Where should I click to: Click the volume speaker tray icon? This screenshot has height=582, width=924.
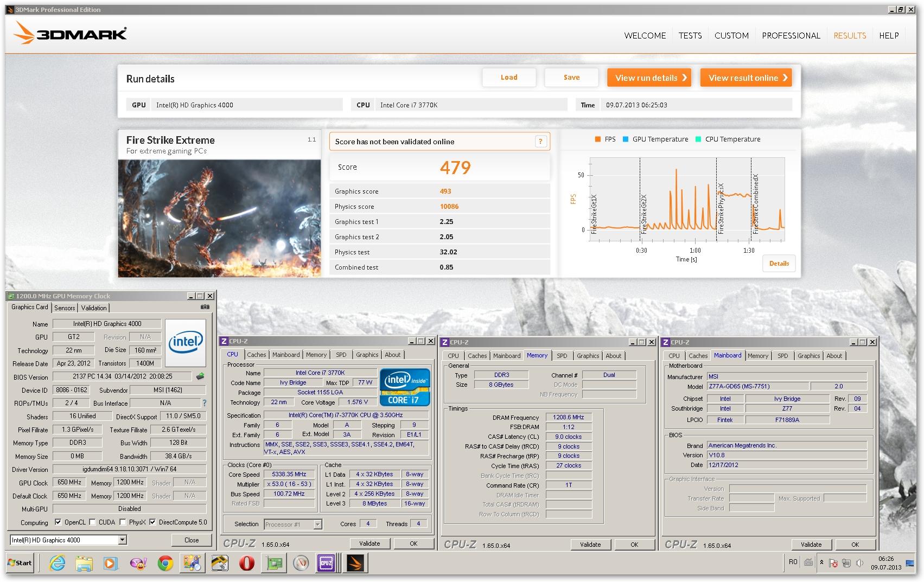(859, 563)
